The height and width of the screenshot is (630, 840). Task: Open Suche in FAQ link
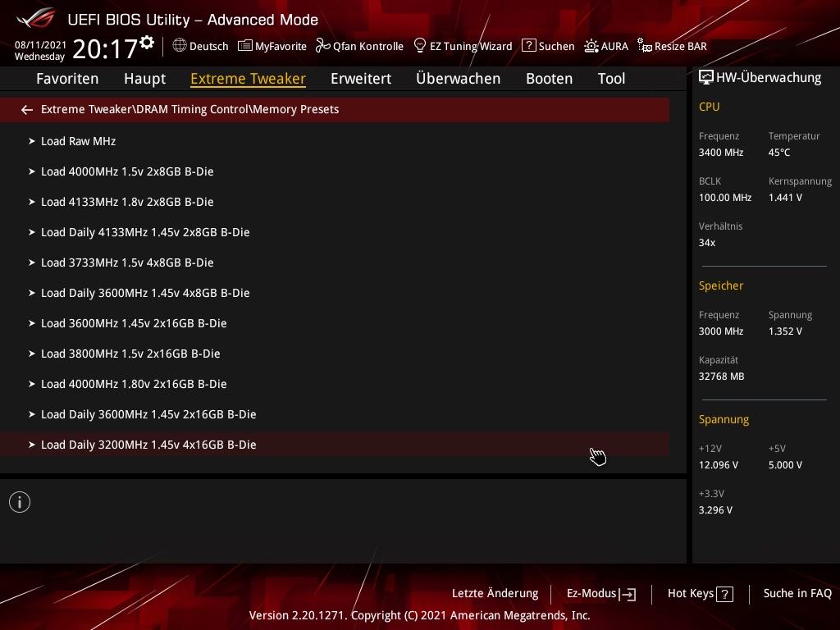[797, 594]
